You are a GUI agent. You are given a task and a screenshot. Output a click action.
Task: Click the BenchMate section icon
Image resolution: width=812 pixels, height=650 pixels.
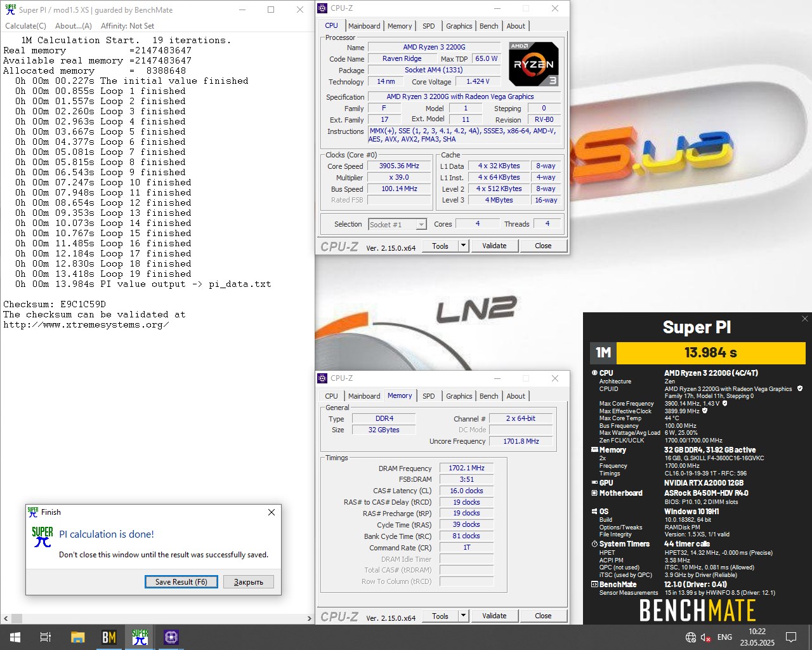point(594,585)
